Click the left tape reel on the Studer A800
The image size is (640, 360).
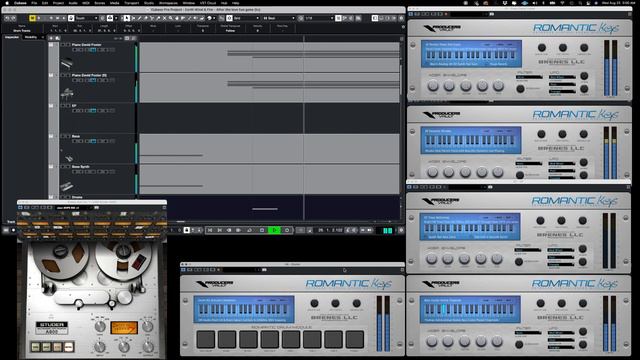pyautogui.click(x=61, y=259)
